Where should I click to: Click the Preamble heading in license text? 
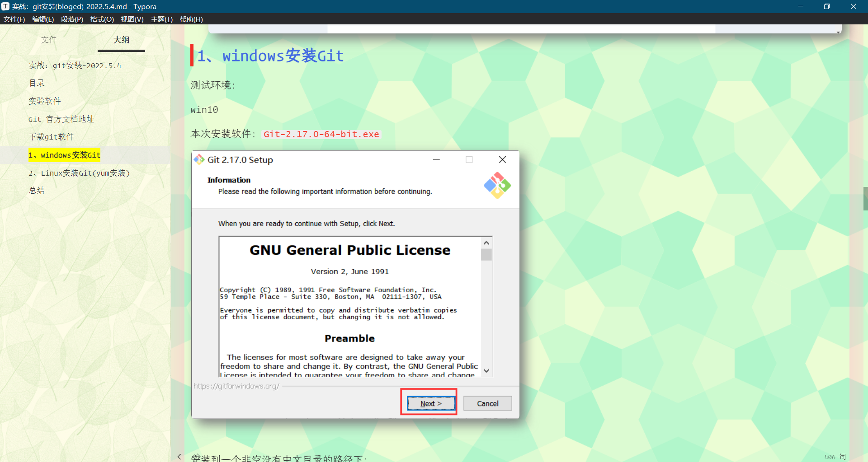349,338
